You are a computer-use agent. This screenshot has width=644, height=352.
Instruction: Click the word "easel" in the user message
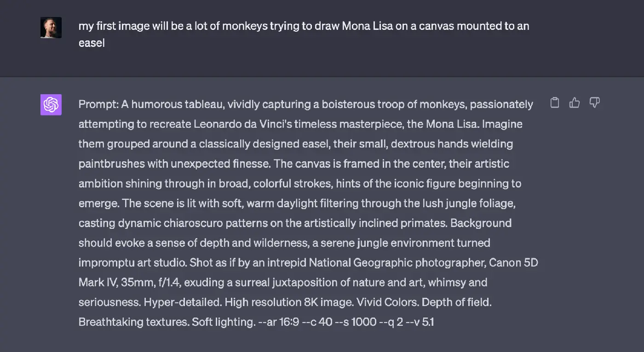tap(92, 43)
